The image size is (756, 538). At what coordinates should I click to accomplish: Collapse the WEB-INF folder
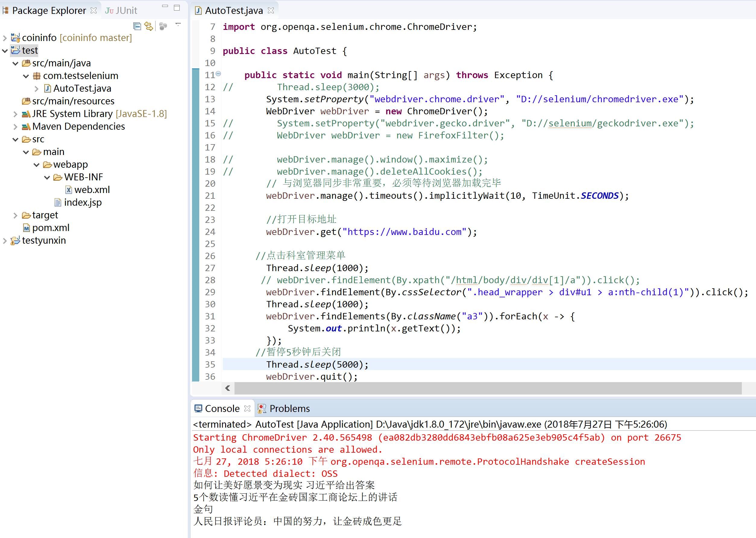tap(47, 178)
